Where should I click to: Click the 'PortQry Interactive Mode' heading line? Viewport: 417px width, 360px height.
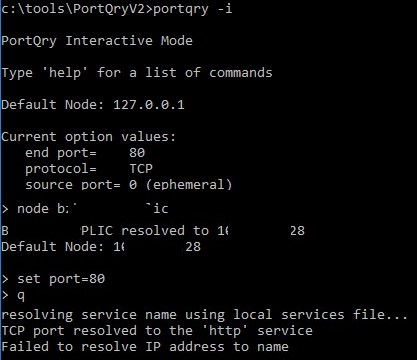point(97,41)
